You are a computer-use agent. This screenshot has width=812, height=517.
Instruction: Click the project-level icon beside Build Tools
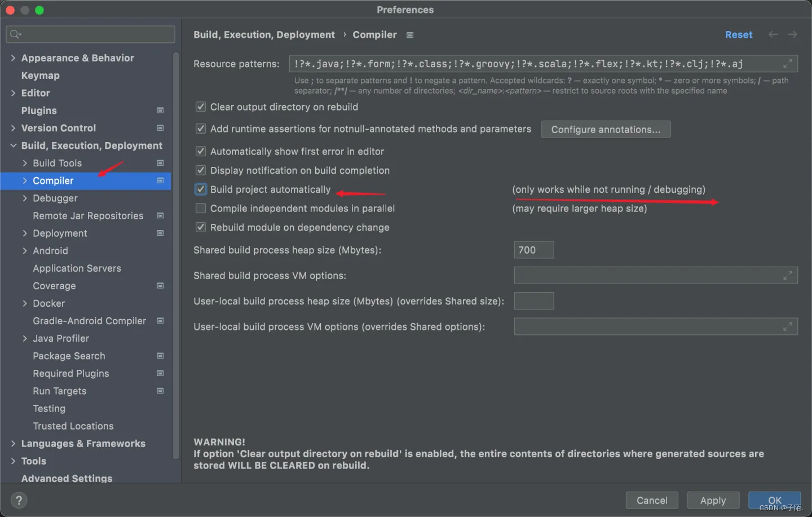[x=160, y=163]
